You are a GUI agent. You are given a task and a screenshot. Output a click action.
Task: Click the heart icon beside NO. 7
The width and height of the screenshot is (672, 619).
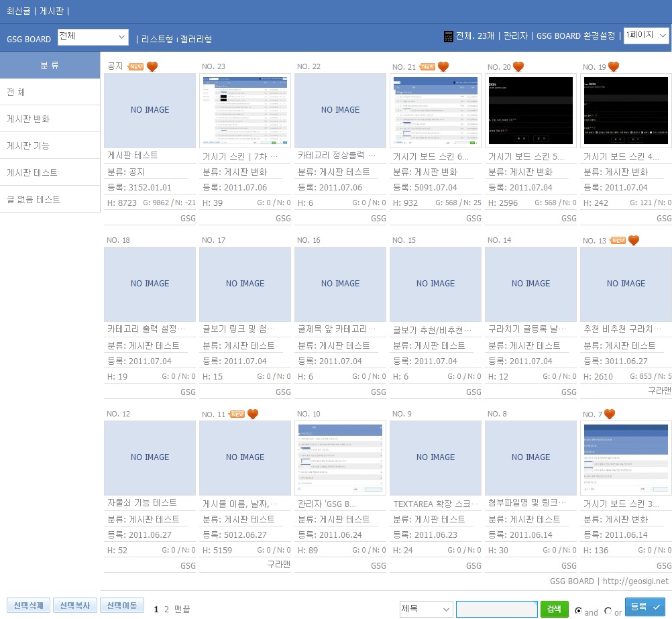click(610, 414)
